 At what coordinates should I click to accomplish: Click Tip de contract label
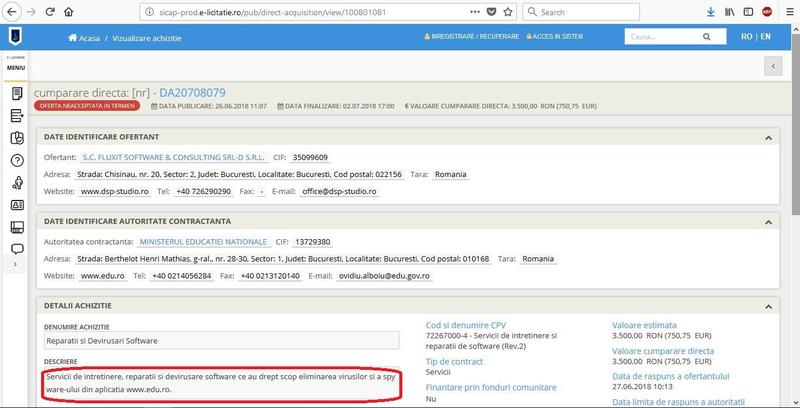point(454,362)
